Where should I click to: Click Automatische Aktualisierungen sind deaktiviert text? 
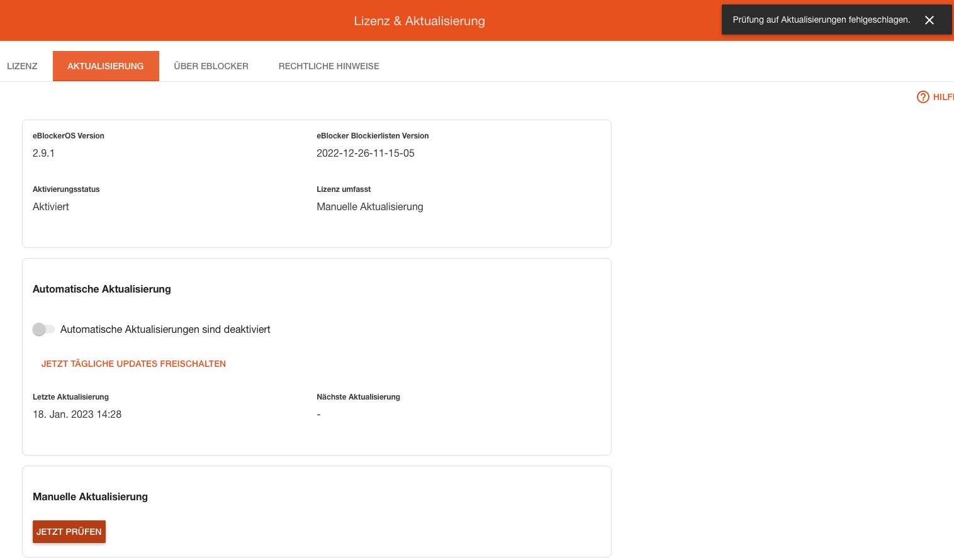pos(165,329)
